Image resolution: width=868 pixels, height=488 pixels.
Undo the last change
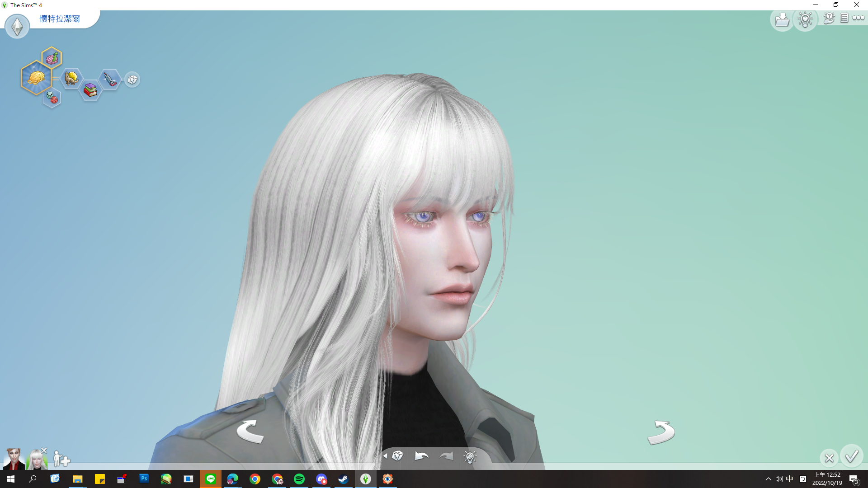421,456
